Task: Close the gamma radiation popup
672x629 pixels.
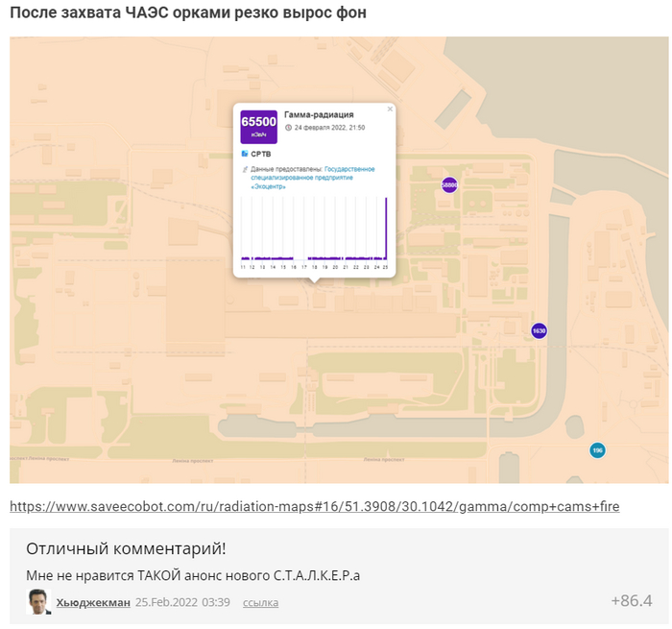Action: (390, 109)
